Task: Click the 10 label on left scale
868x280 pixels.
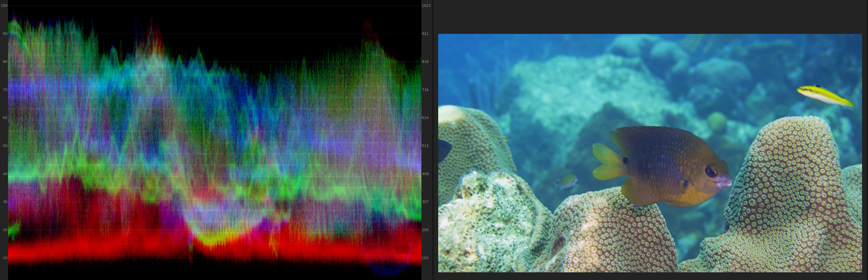Action: 5,258
